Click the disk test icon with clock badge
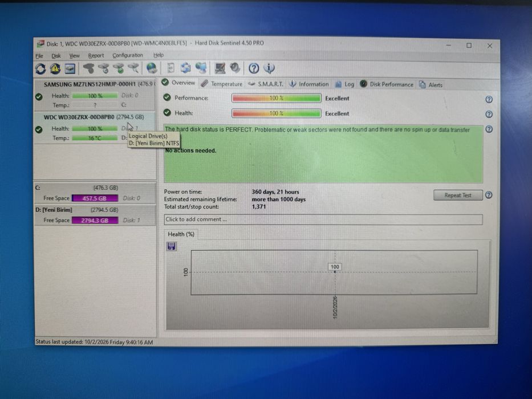The height and width of the screenshot is (399, 532). [104, 68]
